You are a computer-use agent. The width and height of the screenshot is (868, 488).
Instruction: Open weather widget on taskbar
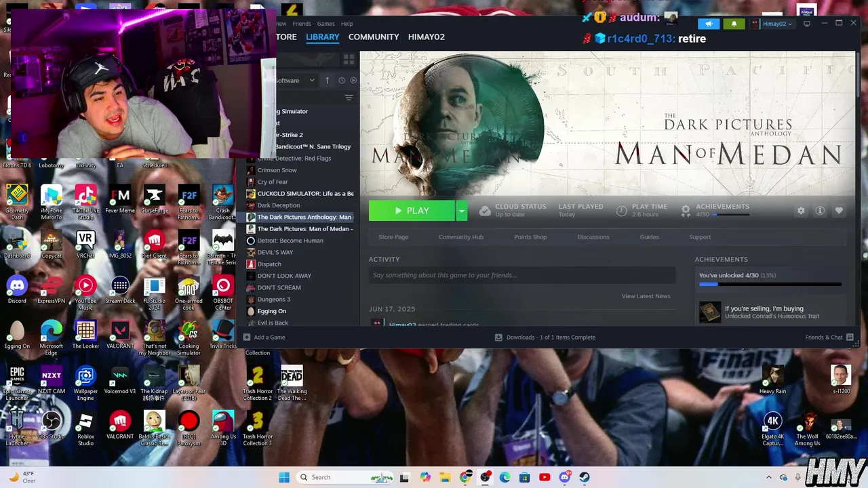click(23, 477)
